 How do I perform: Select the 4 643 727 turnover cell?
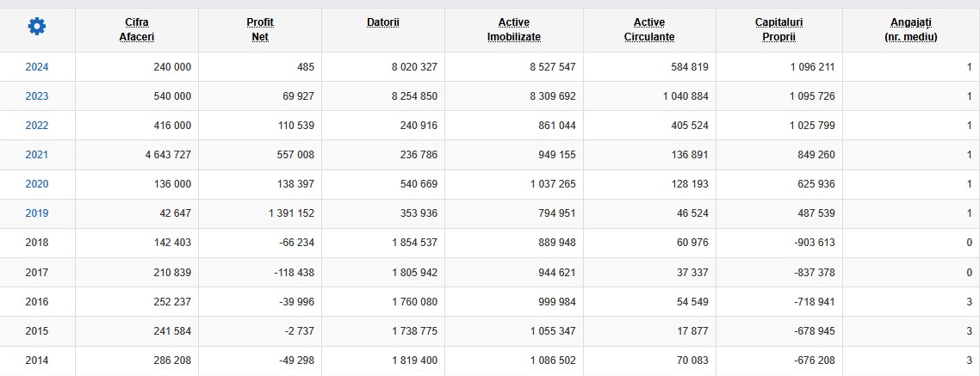point(137,155)
